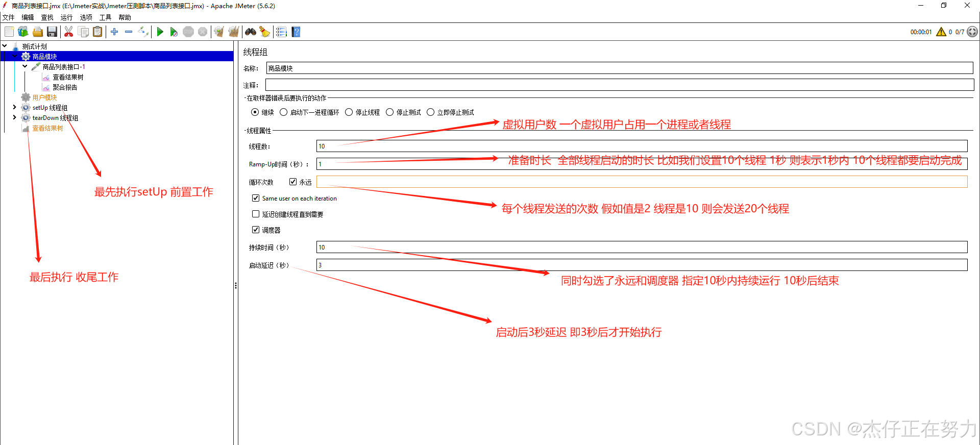The image size is (980, 445).
Task: Open Search with binoculars icon
Action: 251,32
